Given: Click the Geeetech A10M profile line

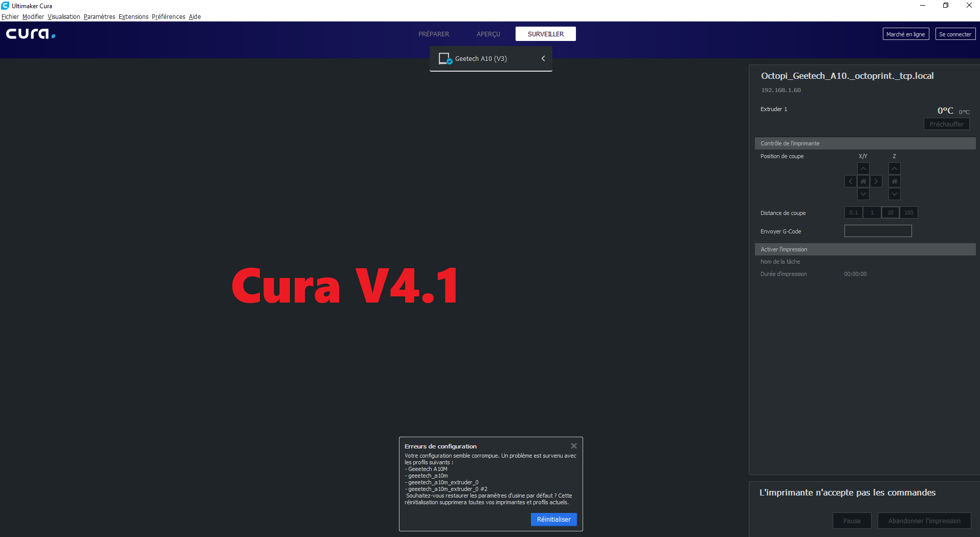Looking at the screenshot, I should 426,469.
